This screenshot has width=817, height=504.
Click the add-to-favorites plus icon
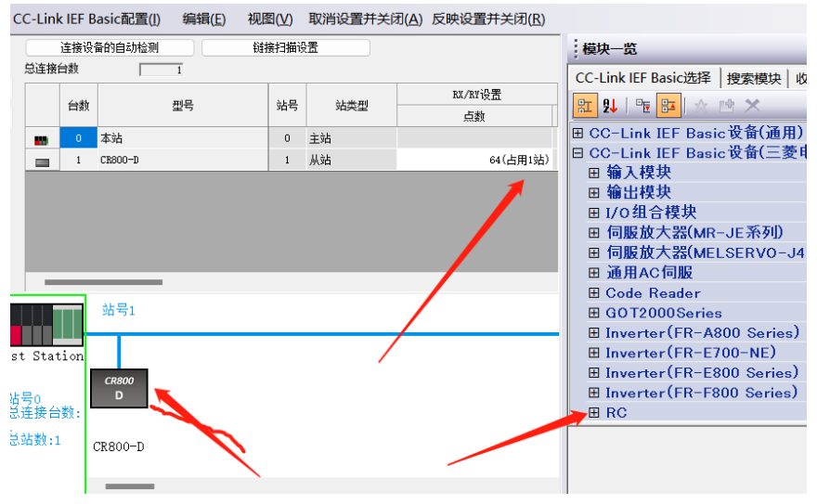[x=726, y=106]
